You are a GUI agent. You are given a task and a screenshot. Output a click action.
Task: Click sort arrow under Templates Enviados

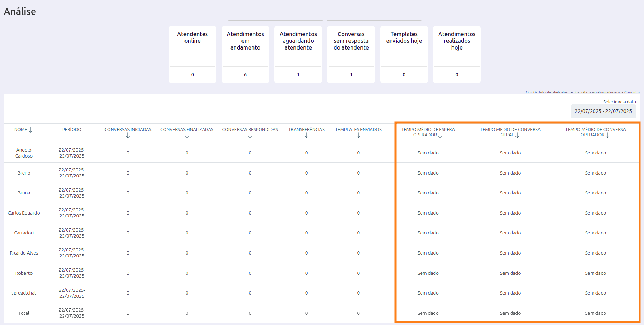358,136
